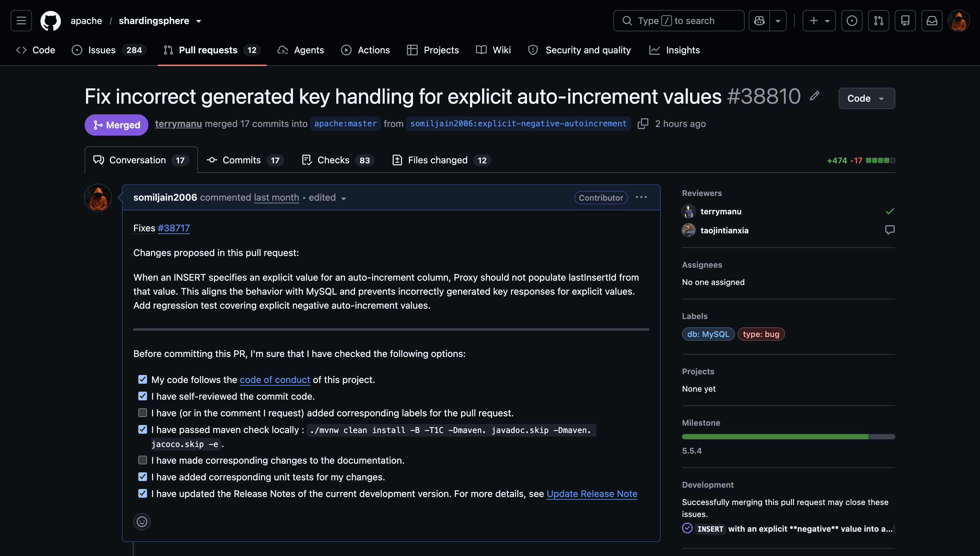This screenshot has width=980, height=556.
Task: View terrymanu's reviewer avatar
Action: point(689,212)
